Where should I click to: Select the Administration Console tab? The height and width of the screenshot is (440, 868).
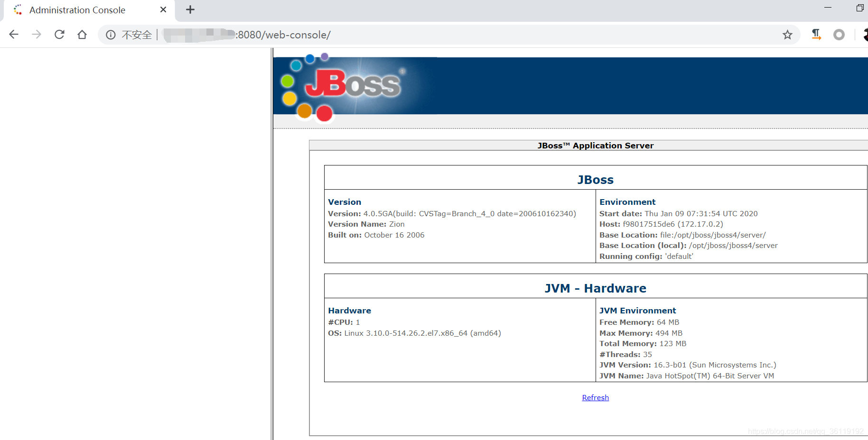[90, 10]
